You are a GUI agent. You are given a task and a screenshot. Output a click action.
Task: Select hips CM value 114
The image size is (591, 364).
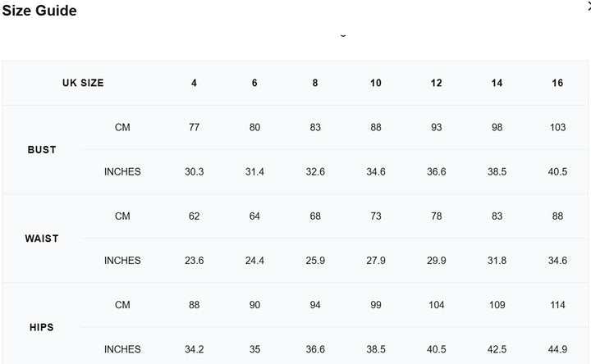[x=557, y=305]
